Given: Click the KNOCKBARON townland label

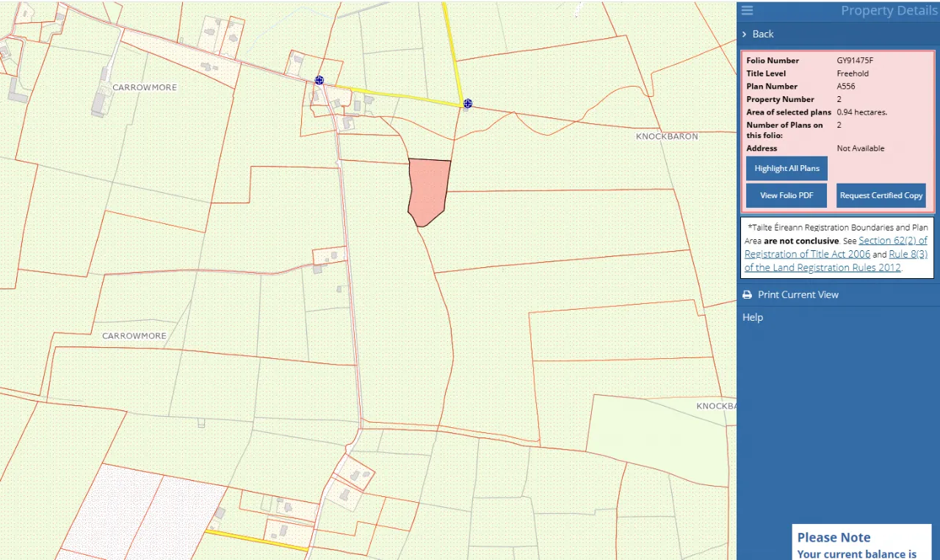Looking at the screenshot, I should (x=666, y=137).
